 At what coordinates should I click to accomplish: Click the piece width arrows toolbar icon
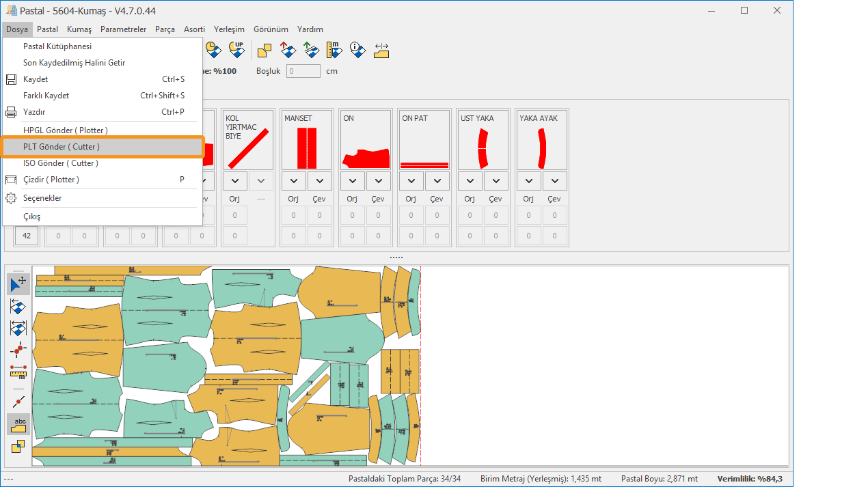tap(381, 50)
